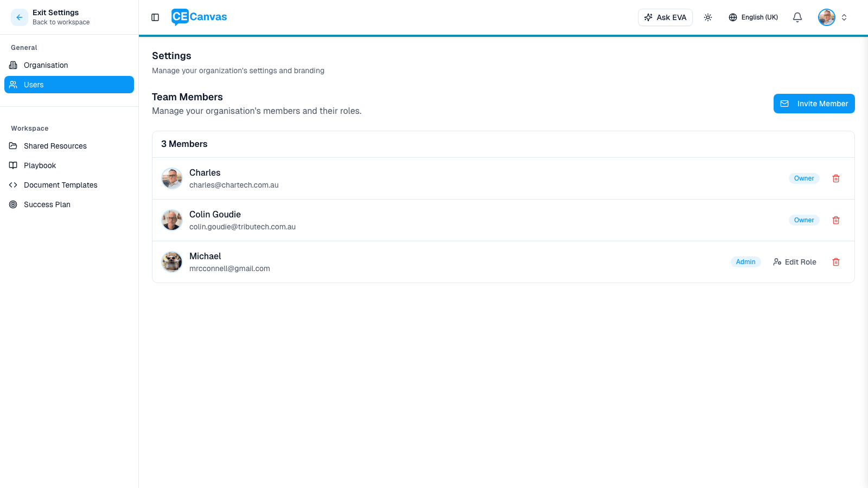Screen dimensions: 868x488
Task: Toggle the sidebar panel icon near the logo
Action: pyautogui.click(x=155, y=17)
